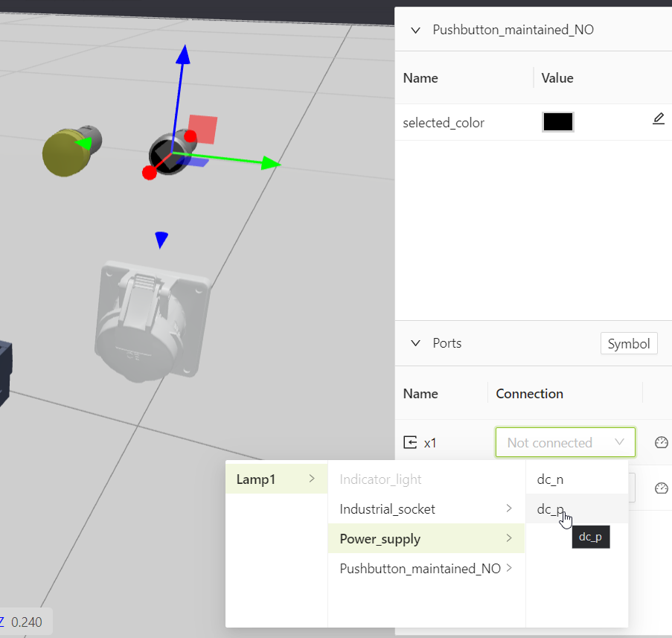Click the Connection column header
Image resolution: width=672 pixels, height=638 pixels.
pos(529,394)
